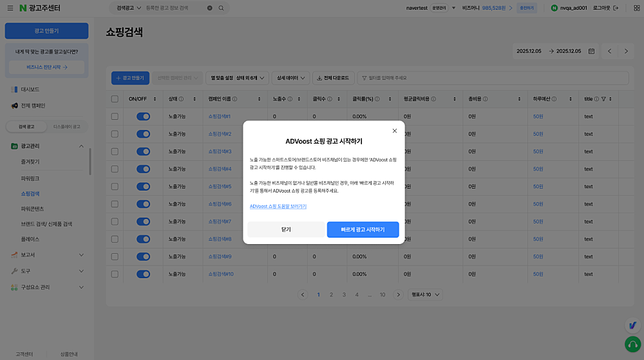
Task: Toggle off 쇼핑검색#6 campaign switch
Action: (x=144, y=204)
